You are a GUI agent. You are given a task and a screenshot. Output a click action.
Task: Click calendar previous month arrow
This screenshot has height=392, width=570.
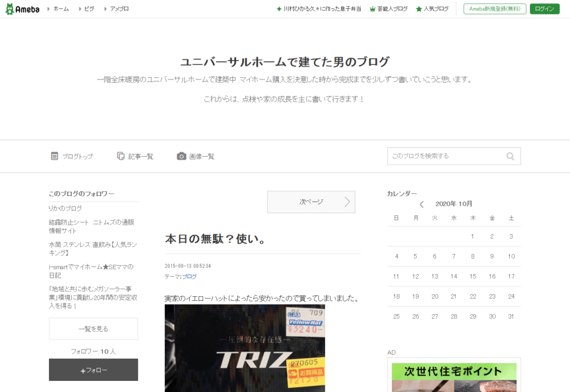[422, 204]
